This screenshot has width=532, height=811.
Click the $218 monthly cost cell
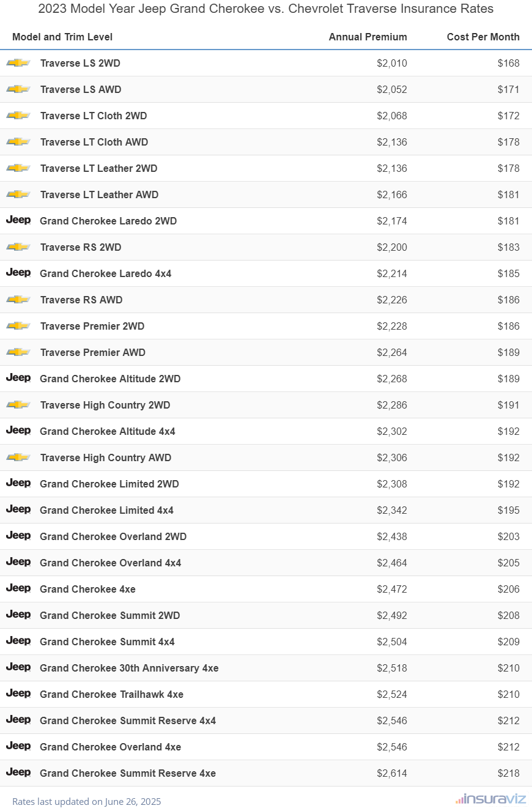(x=509, y=773)
